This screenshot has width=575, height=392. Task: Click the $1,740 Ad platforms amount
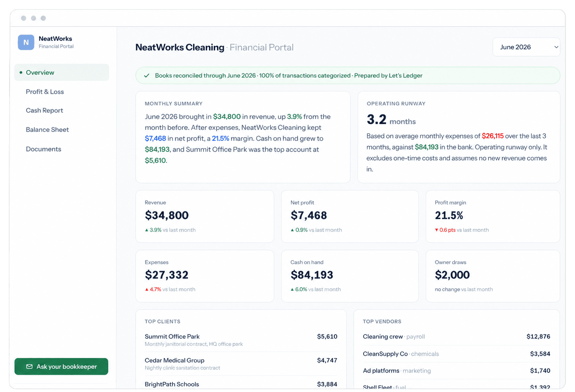point(540,371)
